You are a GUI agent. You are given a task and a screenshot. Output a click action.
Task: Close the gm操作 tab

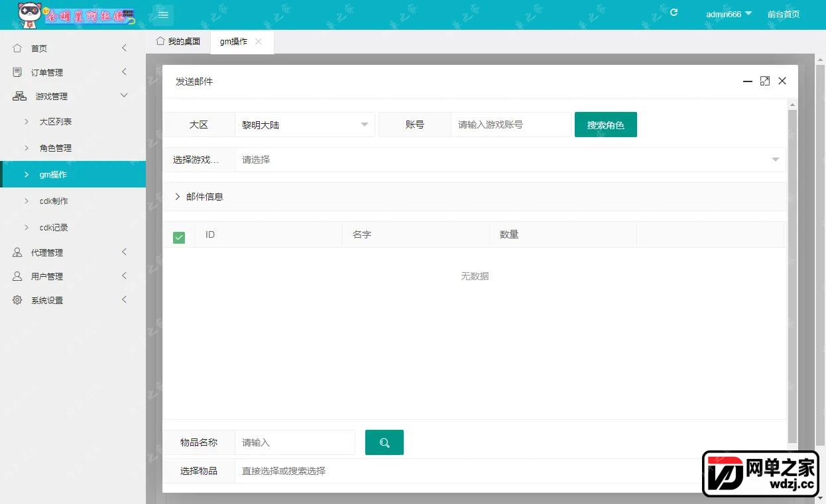point(259,41)
